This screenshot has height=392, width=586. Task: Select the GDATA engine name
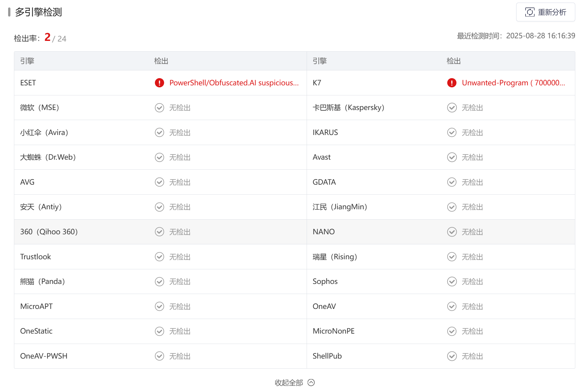pos(324,182)
